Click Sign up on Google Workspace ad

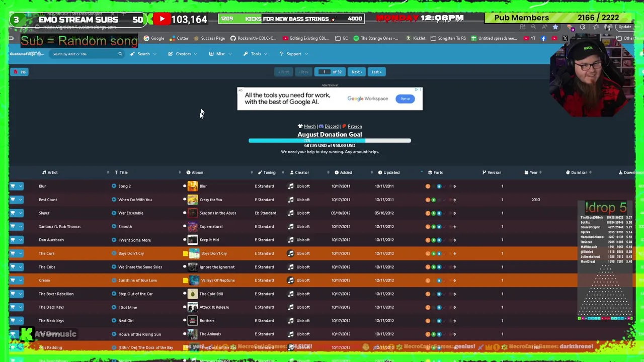click(405, 99)
